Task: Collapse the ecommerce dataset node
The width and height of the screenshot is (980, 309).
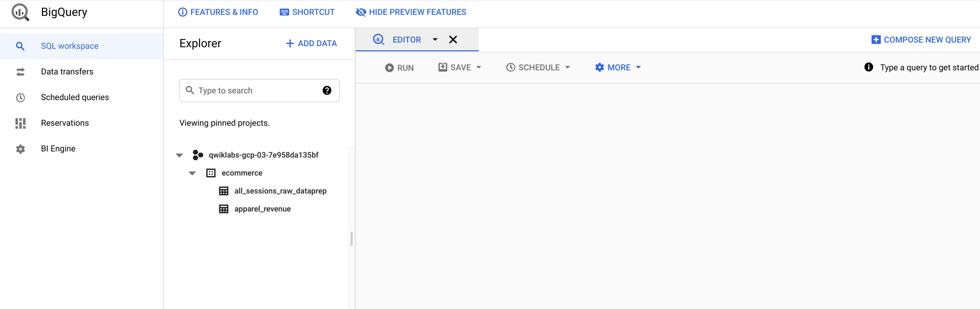Action: pyautogui.click(x=192, y=173)
